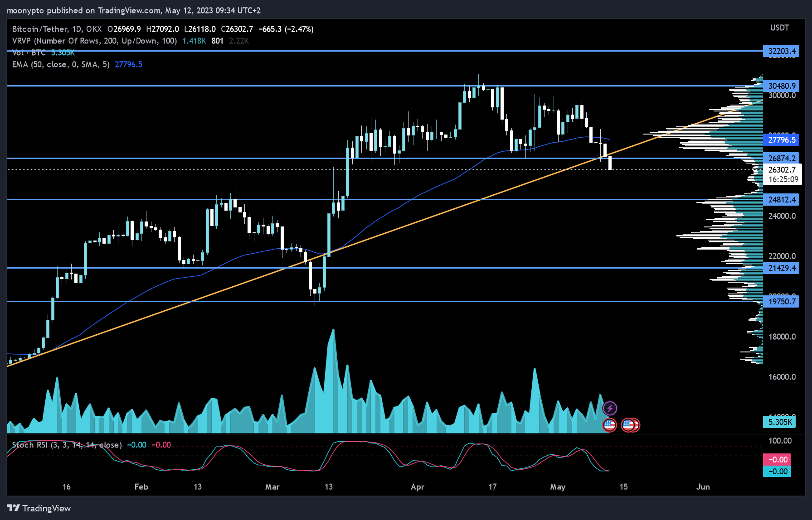The width and height of the screenshot is (812, 520).
Task: Click the TradingView logo at bottom left
Action: (x=39, y=508)
